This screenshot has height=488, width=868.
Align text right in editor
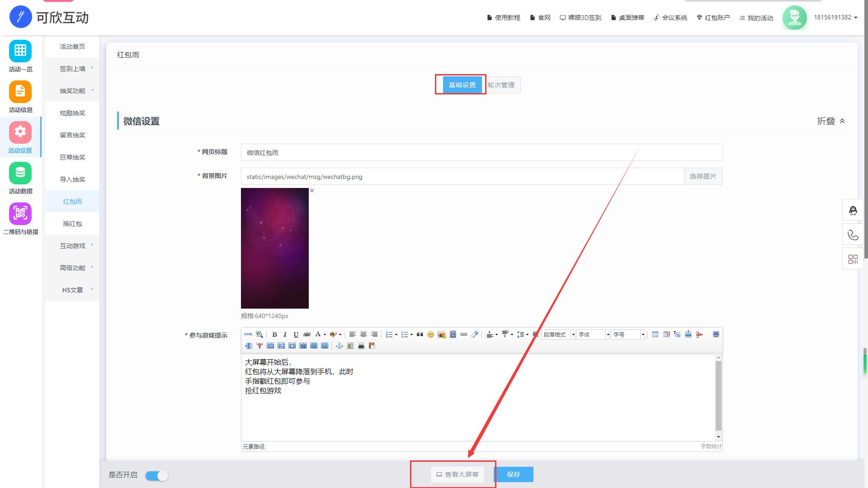(374, 334)
